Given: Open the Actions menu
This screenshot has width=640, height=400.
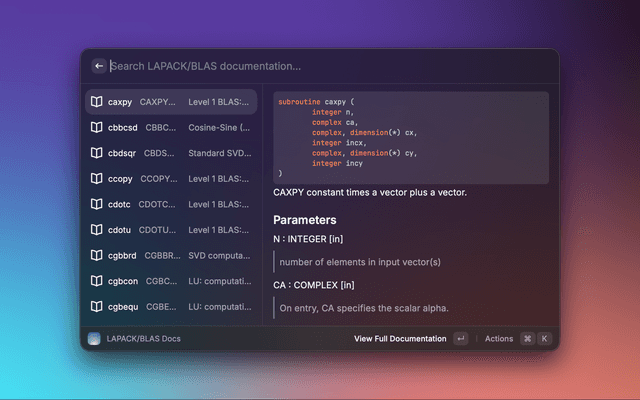Looking at the screenshot, I should click(498, 339).
